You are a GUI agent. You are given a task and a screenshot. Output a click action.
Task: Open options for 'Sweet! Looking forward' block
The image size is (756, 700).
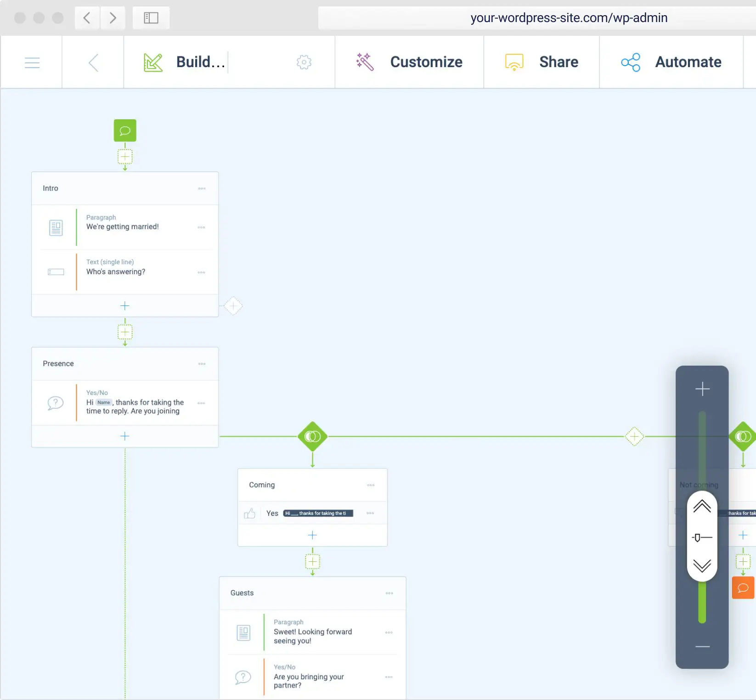pos(389,632)
